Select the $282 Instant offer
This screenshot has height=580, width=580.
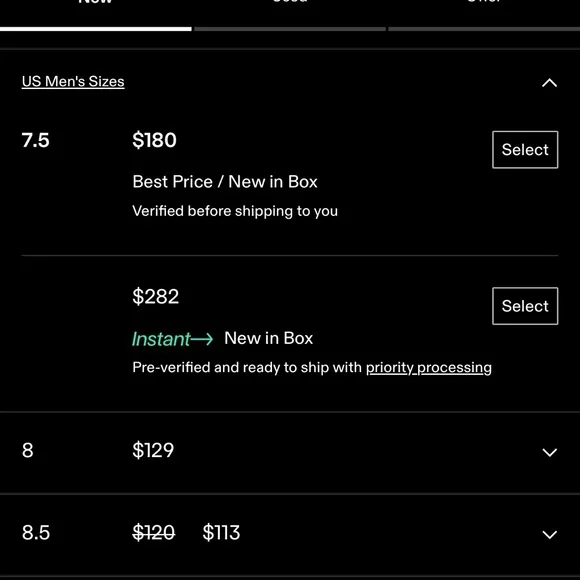click(525, 306)
